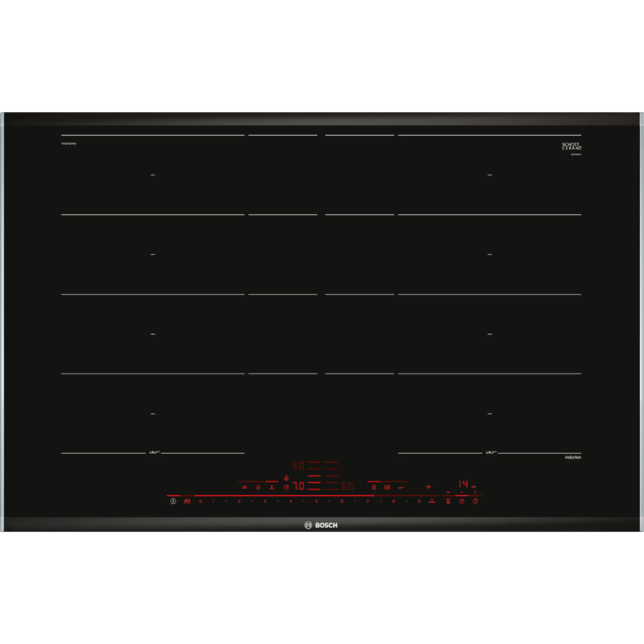Set power level 5 on slider
Image resolution: width=644 pixels, height=644 pixels.
point(316,502)
